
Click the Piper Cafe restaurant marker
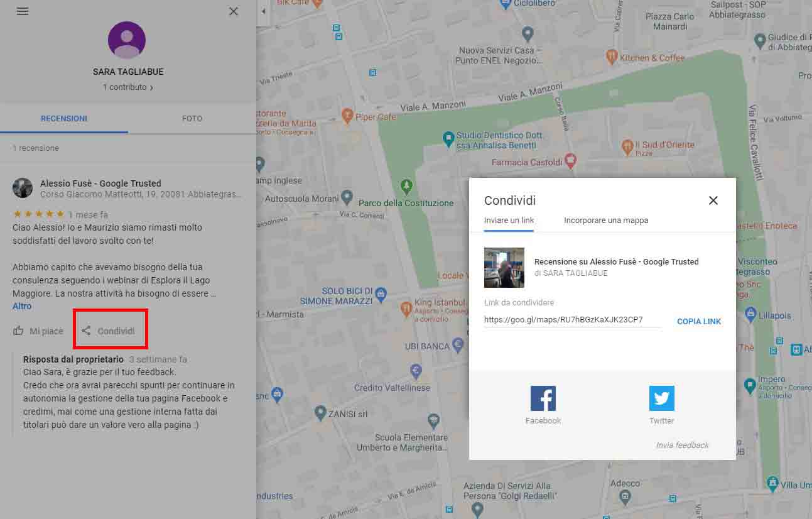(x=347, y=116)
